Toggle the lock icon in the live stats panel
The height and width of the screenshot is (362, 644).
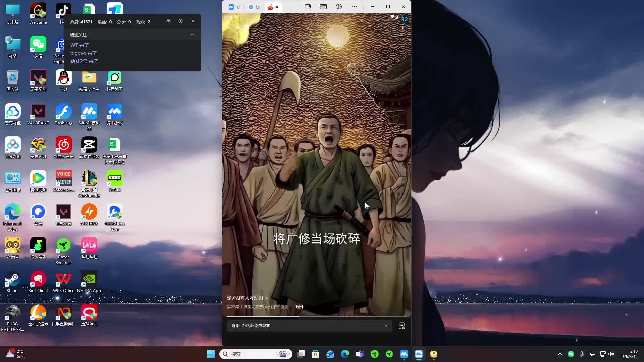click(x=168, y=21)
